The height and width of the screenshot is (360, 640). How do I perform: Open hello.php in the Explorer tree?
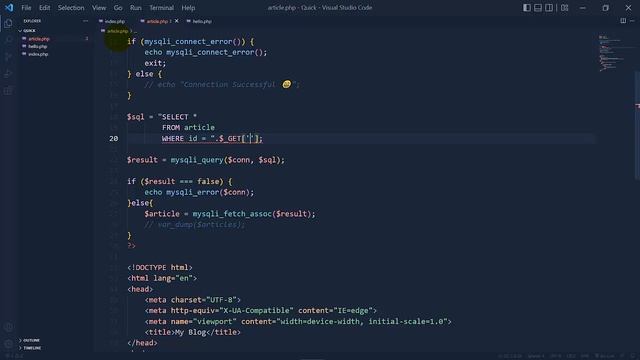coord(38,47)
